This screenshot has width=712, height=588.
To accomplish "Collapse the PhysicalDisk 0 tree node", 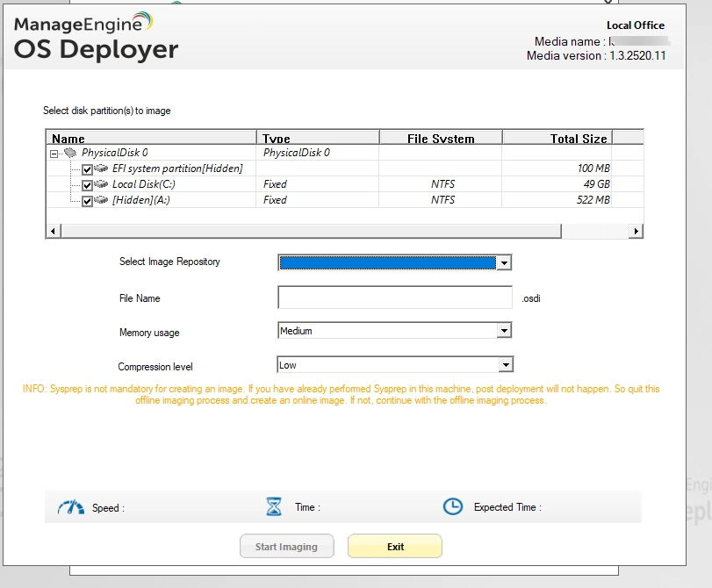I will [54, 154].
